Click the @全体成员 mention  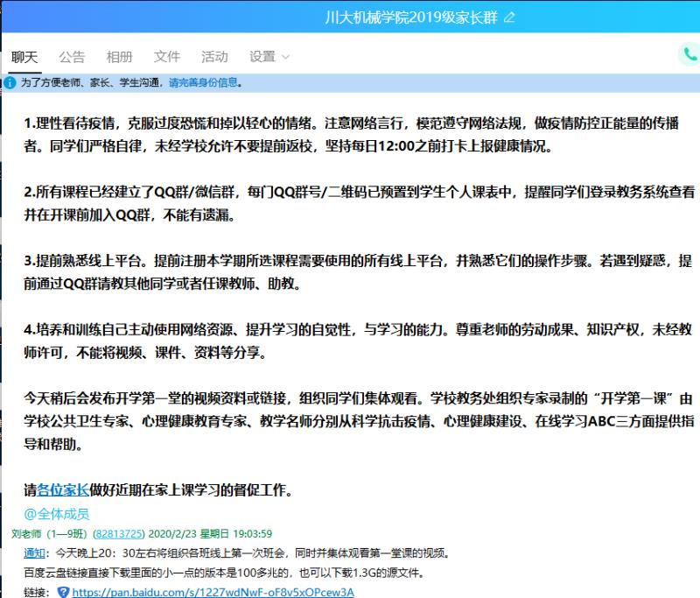pyautogui.click(x=57, y=514)
